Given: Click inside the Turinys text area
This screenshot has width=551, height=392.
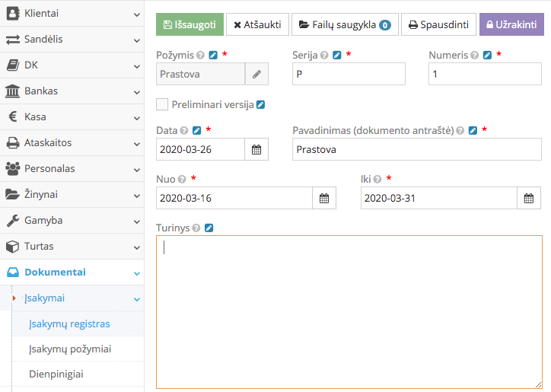Looking at the screenshot, I should coord(349,312).
